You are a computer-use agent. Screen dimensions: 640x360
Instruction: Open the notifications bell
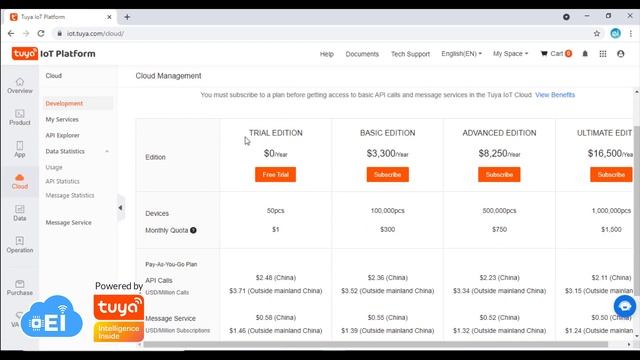click(585, 53)
